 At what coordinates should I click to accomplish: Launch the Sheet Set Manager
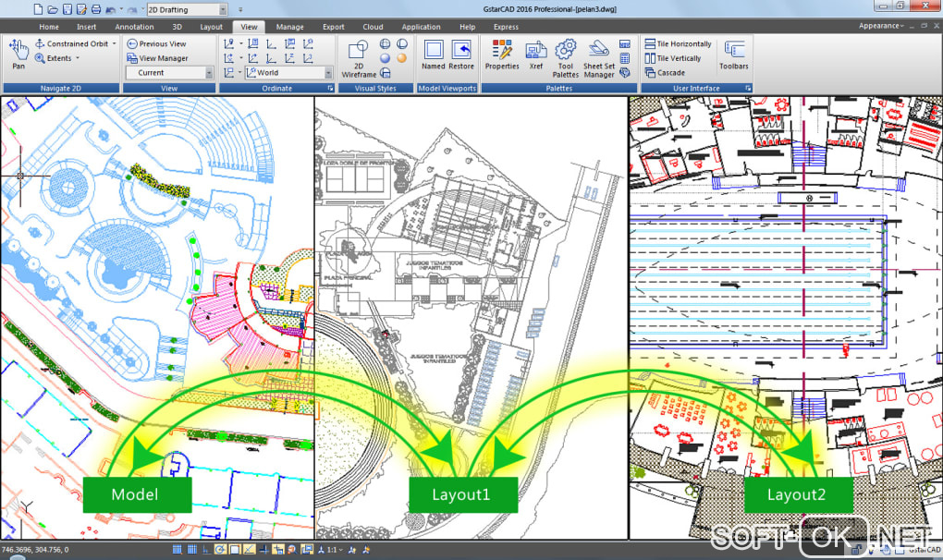click(x=599, y=58)
